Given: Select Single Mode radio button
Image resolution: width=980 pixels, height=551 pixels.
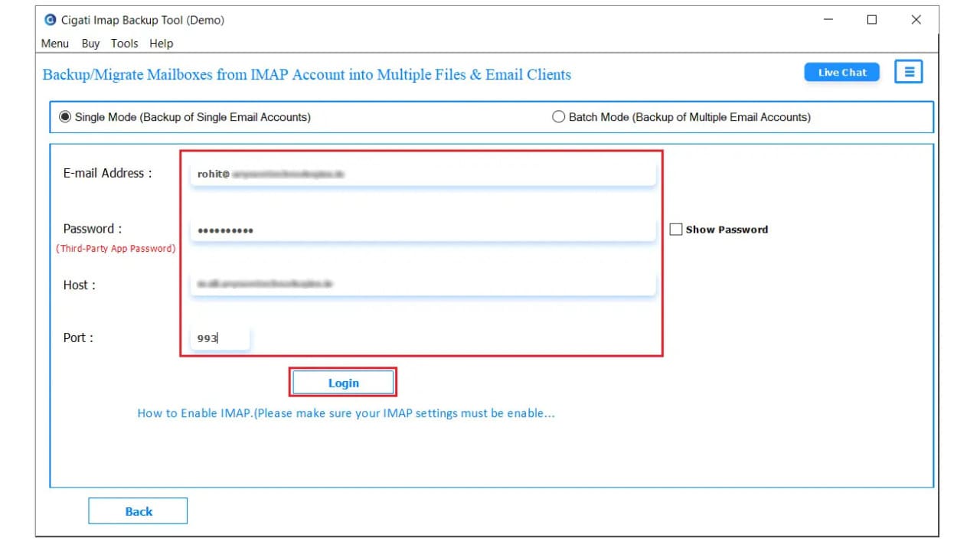Looking at the screenshot, I should coord(66,117).
